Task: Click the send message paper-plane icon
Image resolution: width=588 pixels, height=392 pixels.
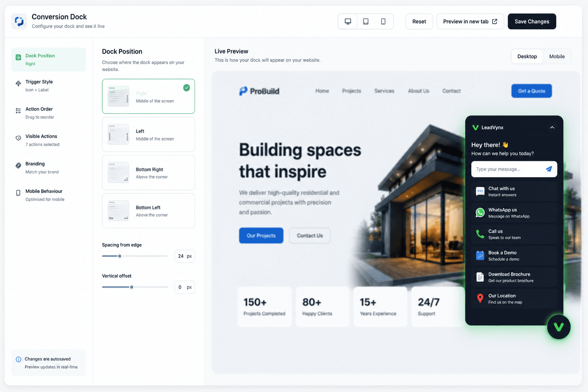Action: click(549, 169)
